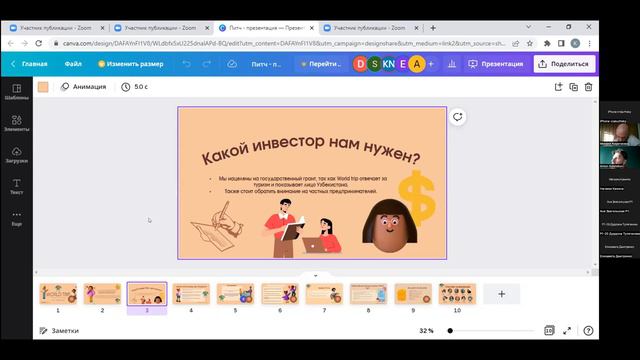The width and height of the screenshot is (640, 360).
Task: Click Изменить размер in the top bar
Action: coord(131,64)
